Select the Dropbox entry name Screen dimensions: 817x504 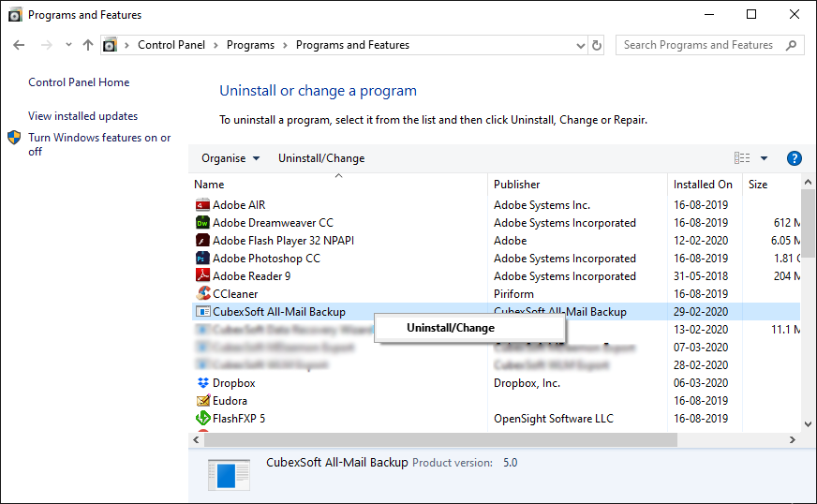coord(234,383)
